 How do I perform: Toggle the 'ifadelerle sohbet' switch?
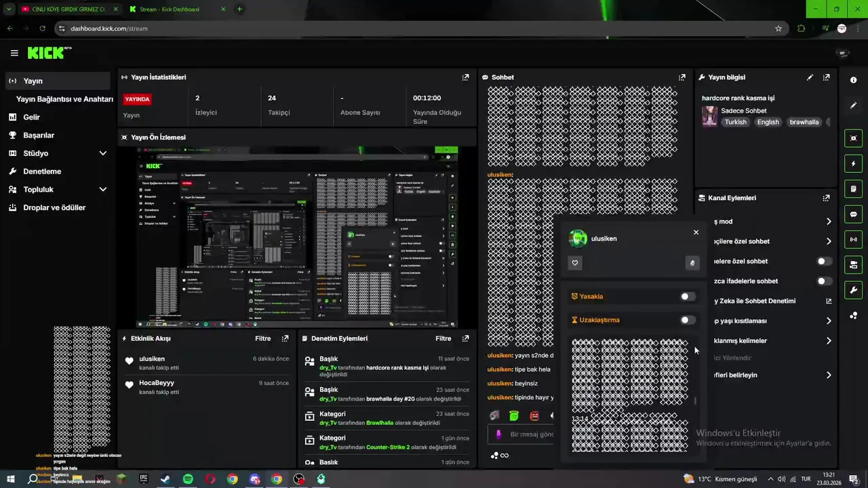tap(824, 281)
